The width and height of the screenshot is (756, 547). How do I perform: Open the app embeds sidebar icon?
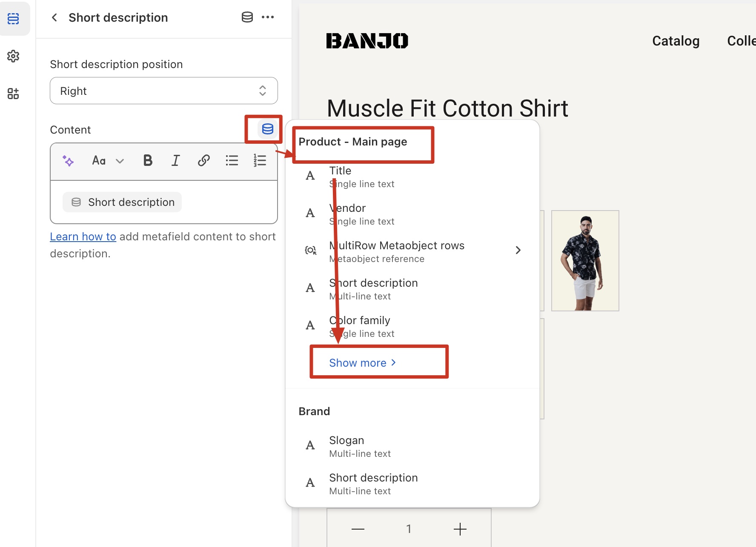(x=13, y=94)
